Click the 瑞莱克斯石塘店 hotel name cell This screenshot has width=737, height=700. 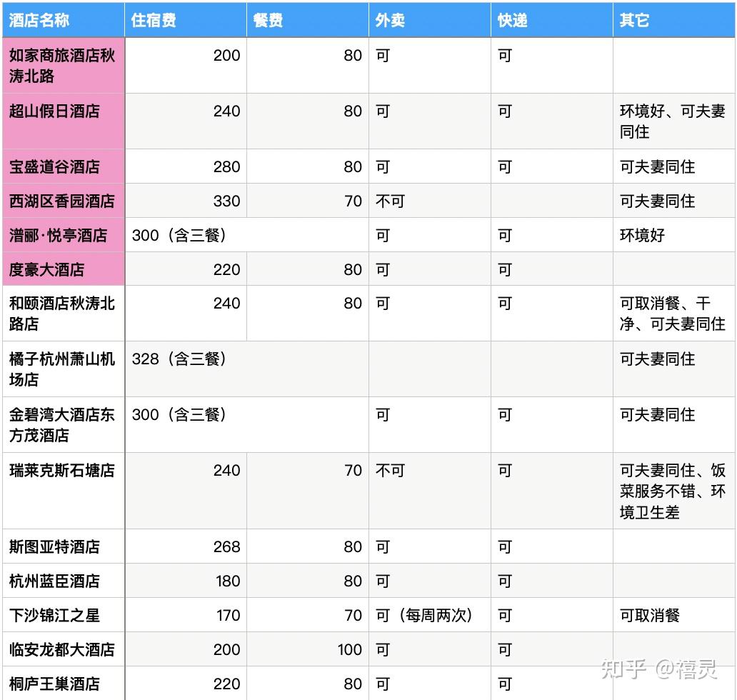pos(64,491)
